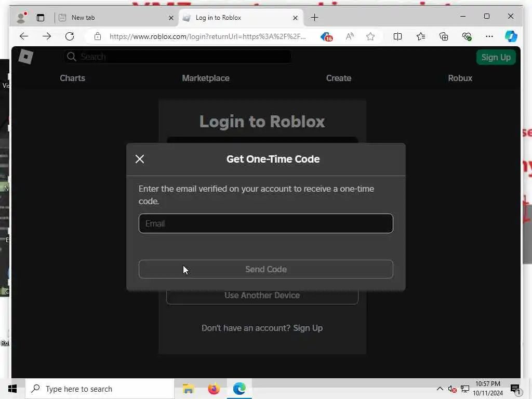Open the Copilot sidebar icon
Screen dimensions: 532x399
pyautogui.click(x=511, y=36)
